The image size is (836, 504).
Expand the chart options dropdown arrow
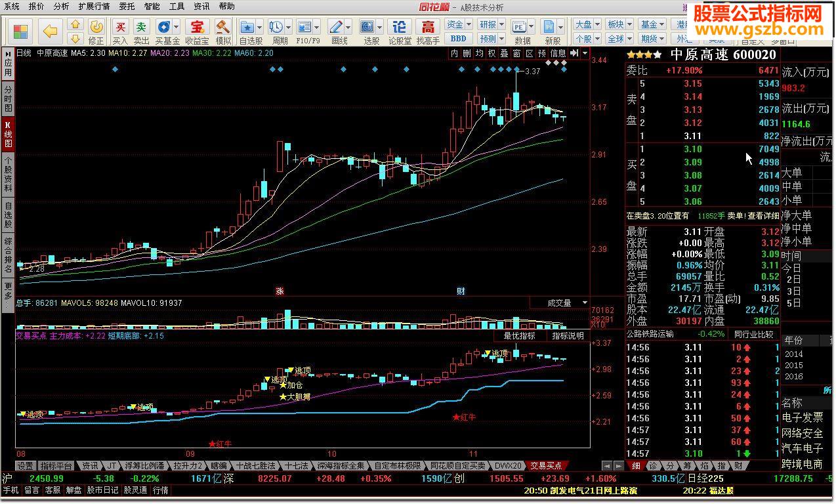(x=585, y=53)
